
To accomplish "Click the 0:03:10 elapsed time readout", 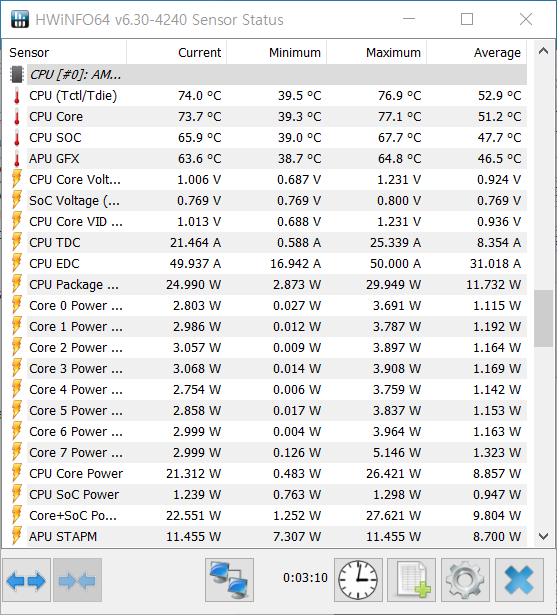I will (305, 577).
